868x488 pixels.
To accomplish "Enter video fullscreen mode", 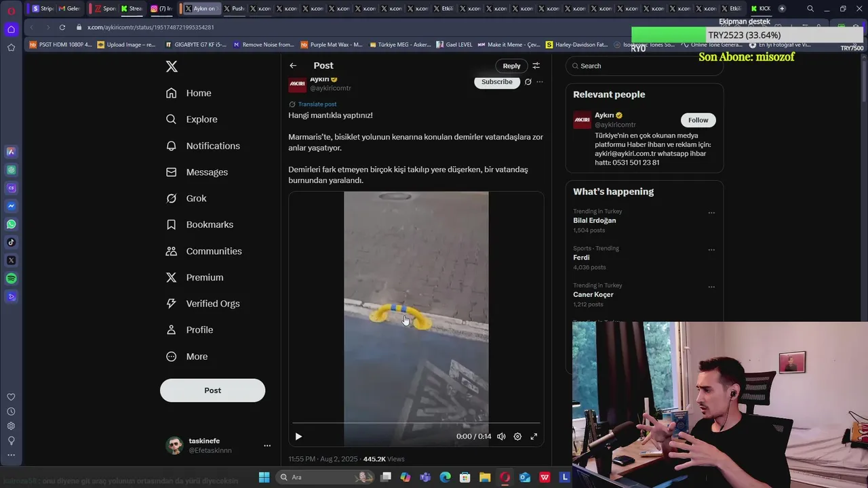I will pyautogui.click(x=534, y=436).
